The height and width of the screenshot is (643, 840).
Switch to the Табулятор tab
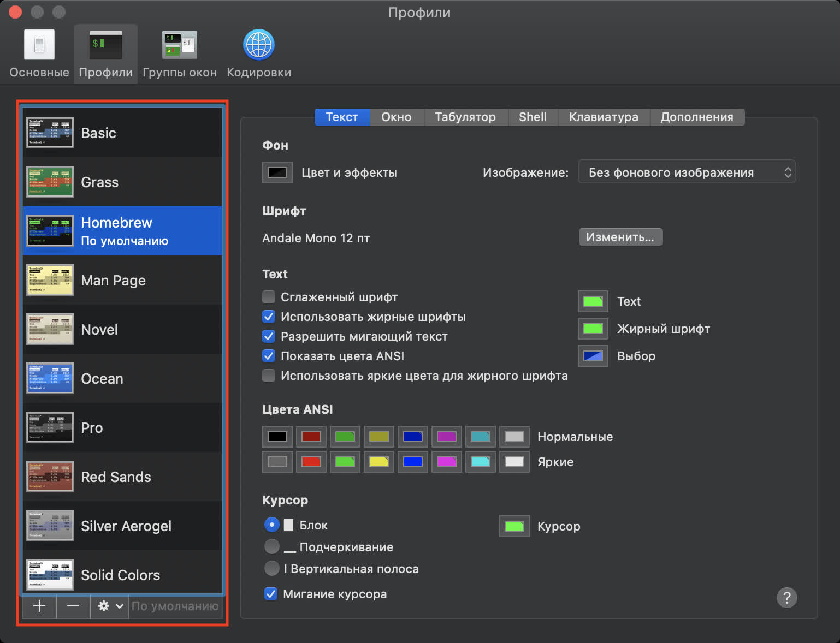pos(465,117)
